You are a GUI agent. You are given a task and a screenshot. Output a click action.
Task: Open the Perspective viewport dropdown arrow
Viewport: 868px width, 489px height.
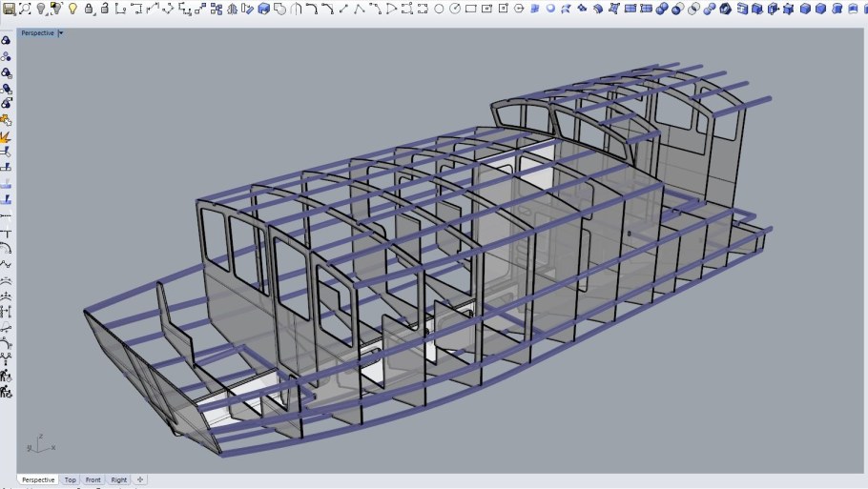click(61, 32)
